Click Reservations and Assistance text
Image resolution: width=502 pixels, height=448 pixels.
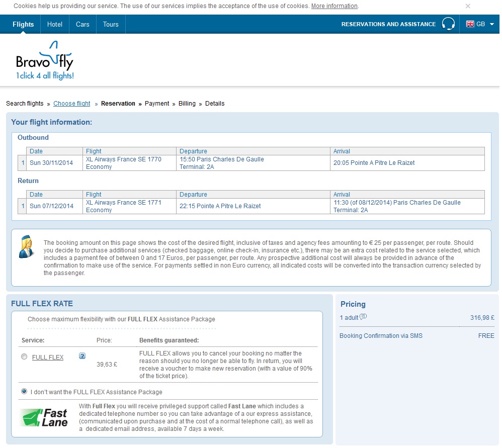point(388,24)
